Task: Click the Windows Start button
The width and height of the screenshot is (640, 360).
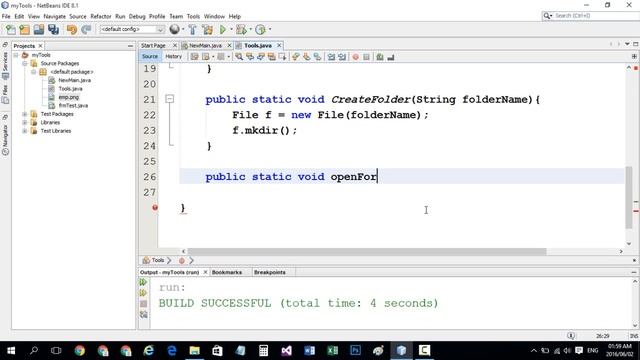Action: [11, 350]
